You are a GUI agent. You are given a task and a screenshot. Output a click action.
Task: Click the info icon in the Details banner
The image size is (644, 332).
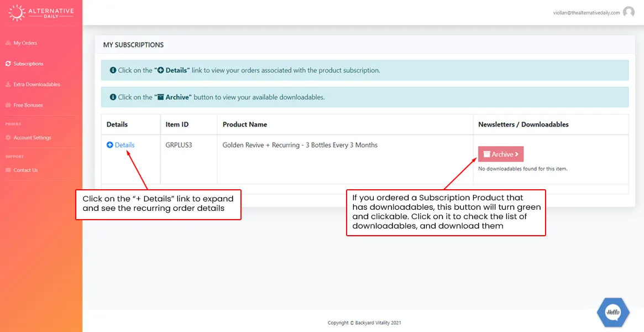coord(113,71)
